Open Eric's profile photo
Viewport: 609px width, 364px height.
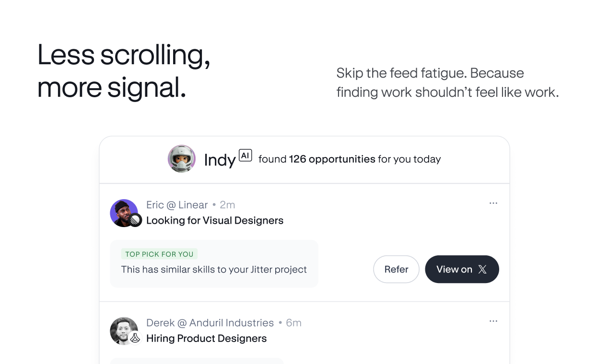[x=124, y=213]
